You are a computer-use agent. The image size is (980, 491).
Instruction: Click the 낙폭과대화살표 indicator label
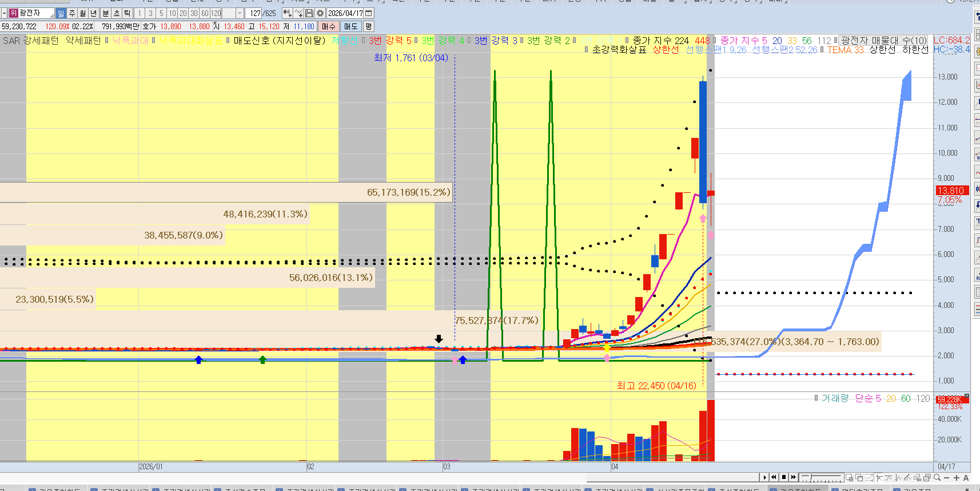tap(190, 41)
